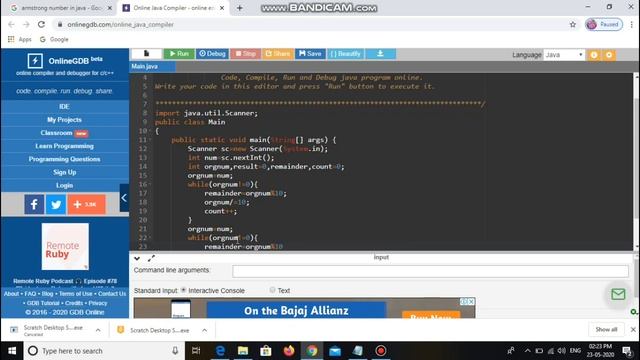Open the IDE sidebar menu item
Viewport: 640px width, 360px height.
[64, 107]
